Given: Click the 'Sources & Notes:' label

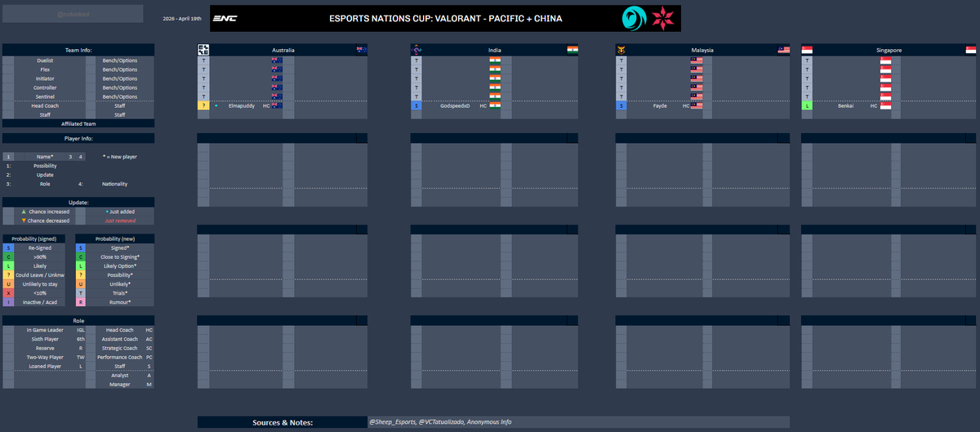Looking at the screenshot, I should tap(283, 422).
